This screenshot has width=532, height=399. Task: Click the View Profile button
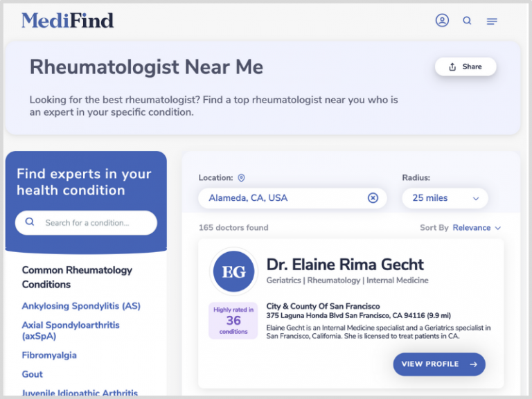[439, 364]
